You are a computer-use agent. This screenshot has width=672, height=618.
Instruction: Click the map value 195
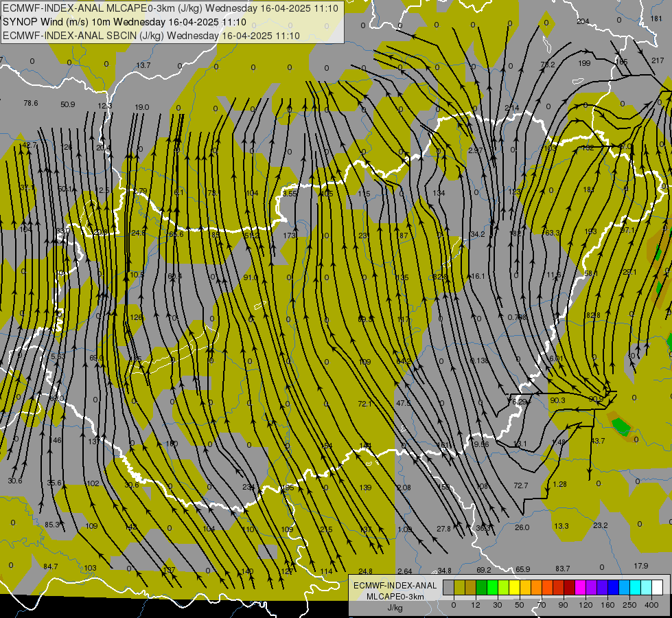point(288,488)
